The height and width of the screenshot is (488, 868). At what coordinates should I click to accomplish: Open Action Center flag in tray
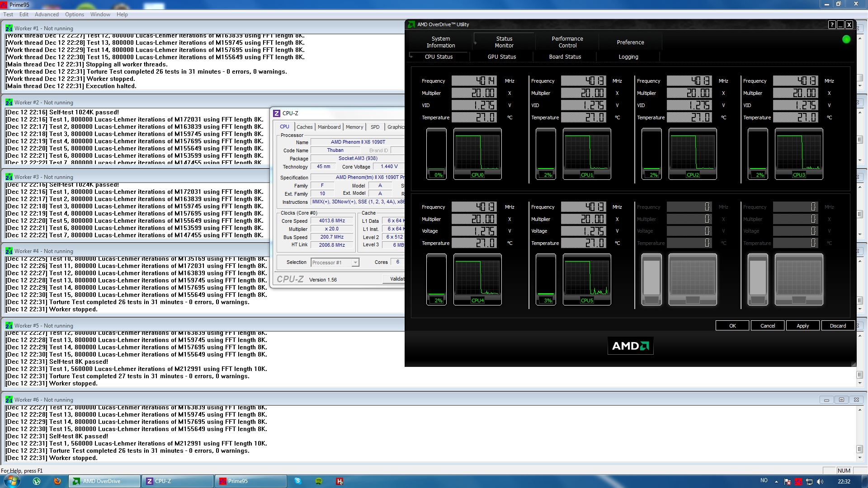coord(788,482)
